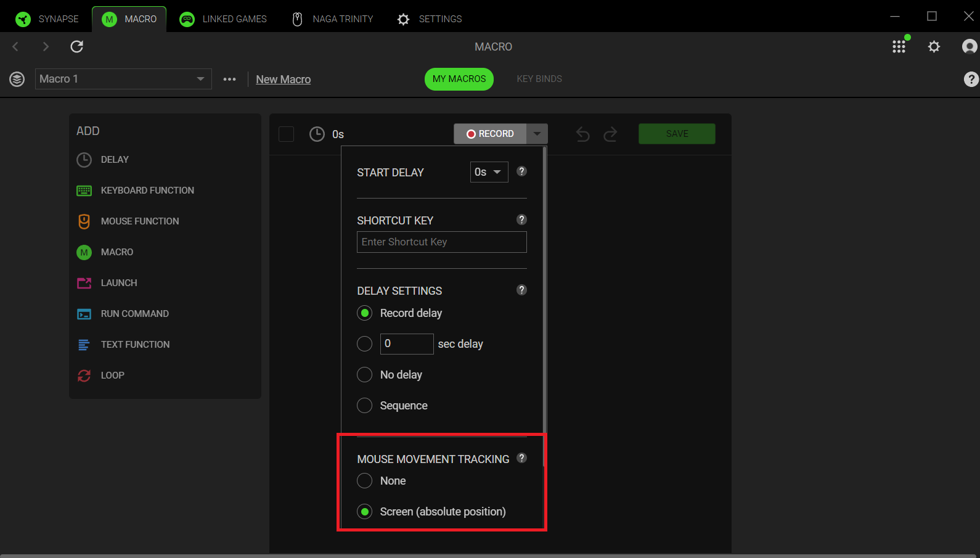
Task: Open the Razer modules grid icon
Action: click(899, 46)
